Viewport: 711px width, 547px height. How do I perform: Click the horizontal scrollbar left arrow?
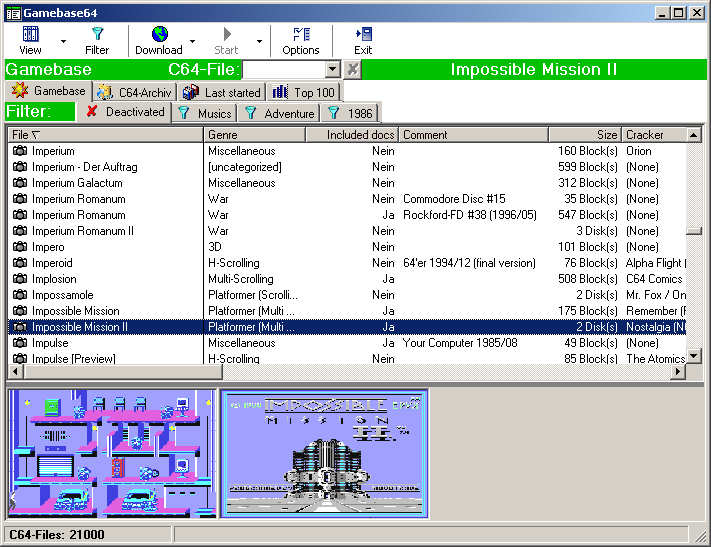(16, 371)
